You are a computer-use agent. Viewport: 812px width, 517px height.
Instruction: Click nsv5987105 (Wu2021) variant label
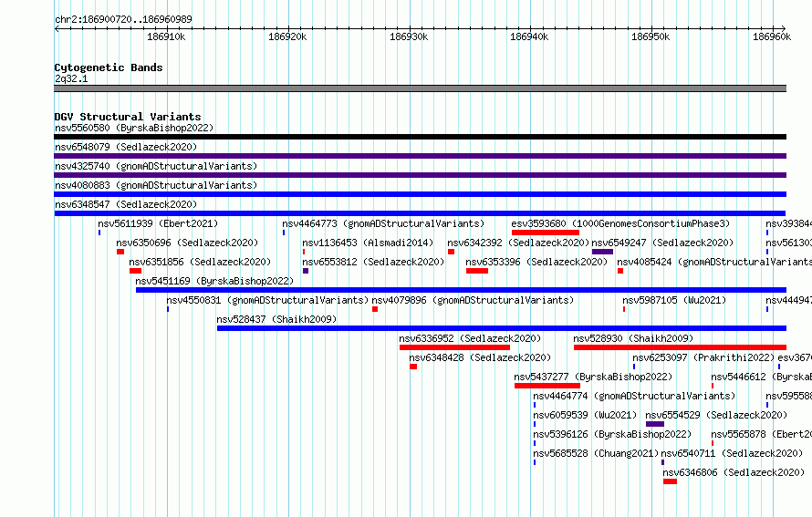[674, 300]
